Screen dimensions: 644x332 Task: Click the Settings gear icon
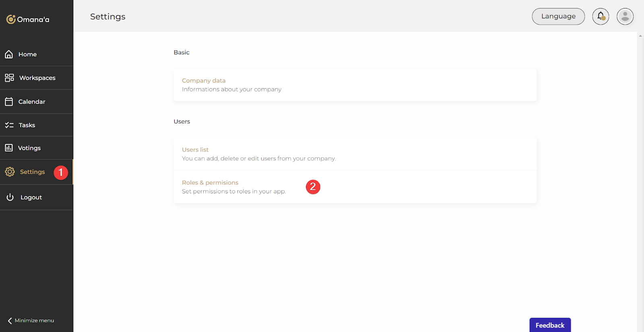[x=10, y=172]
